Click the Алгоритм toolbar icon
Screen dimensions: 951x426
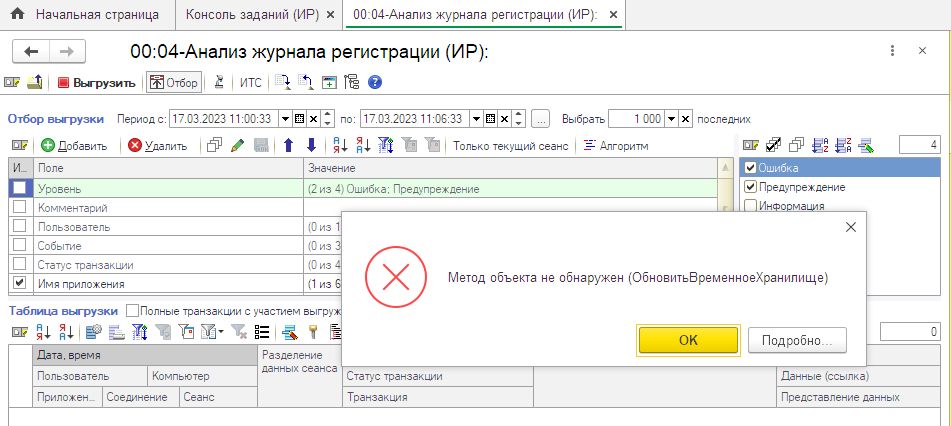click(x=590, y=146)
